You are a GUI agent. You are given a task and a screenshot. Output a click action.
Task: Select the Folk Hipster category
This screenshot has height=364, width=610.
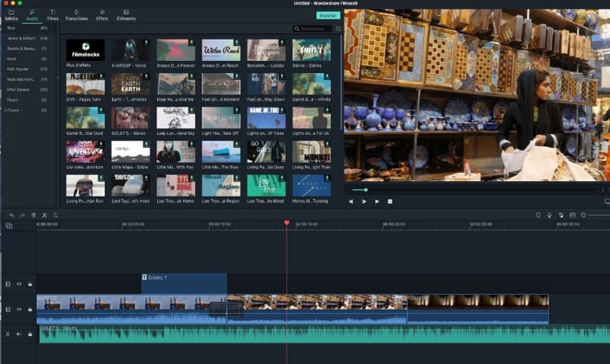[27, 69]
